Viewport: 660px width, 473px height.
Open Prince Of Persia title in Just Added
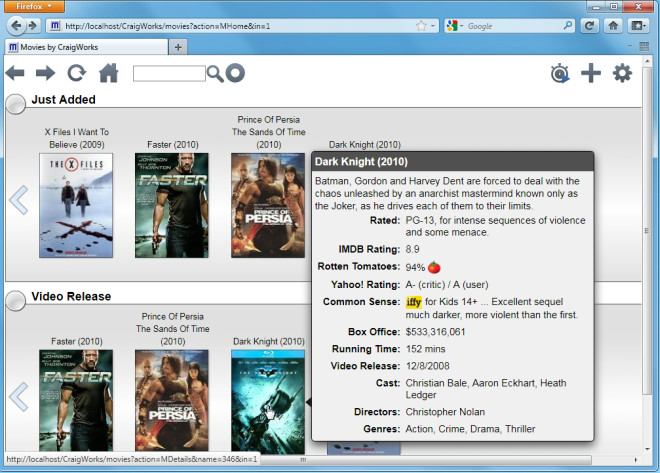pyautogui.click(x=269, y=132)
